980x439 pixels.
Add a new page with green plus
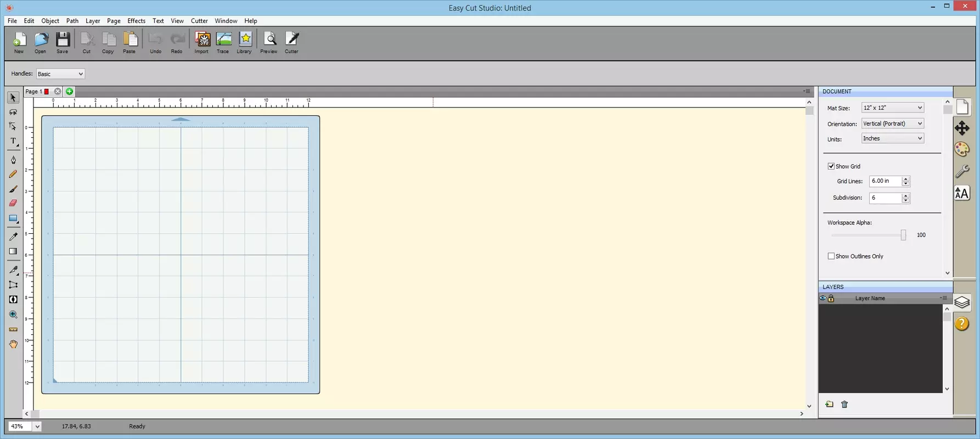70,92
